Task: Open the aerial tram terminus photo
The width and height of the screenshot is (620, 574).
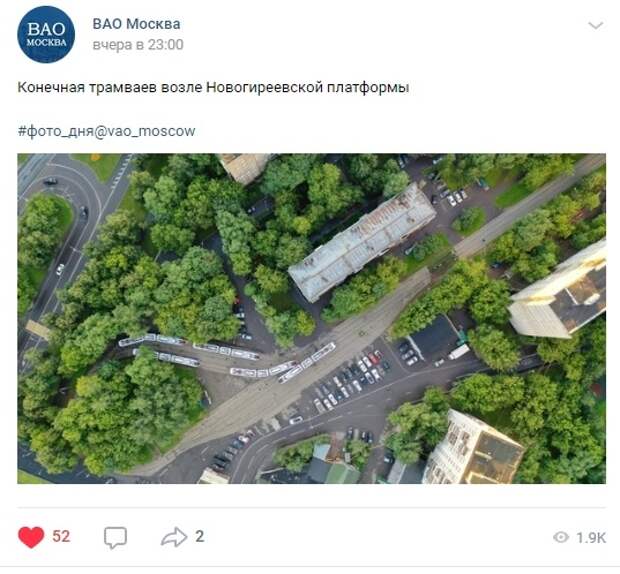Action: coord(312,319)
